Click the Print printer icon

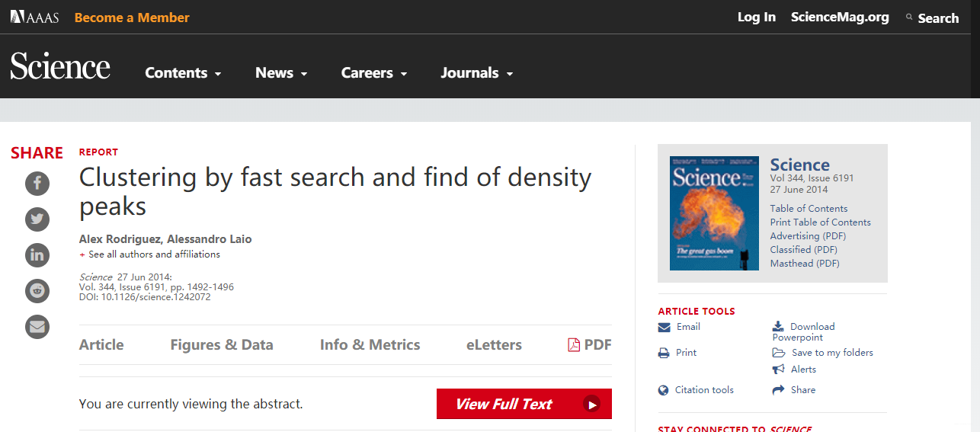(664, 353)
